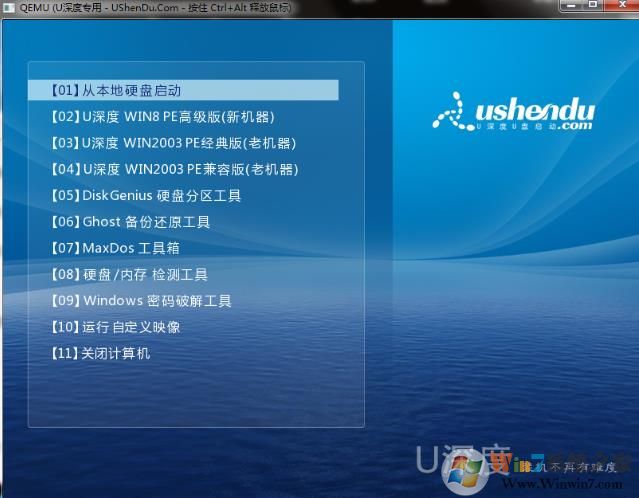Select entry 10 运行 自定义映像
Viewport: 639px width, 498px height.
pos(115,327)
